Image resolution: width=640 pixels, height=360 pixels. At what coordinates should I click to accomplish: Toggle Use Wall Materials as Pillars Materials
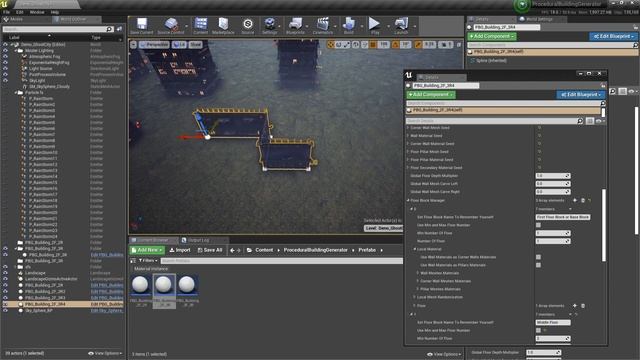(x=538, y=265)
